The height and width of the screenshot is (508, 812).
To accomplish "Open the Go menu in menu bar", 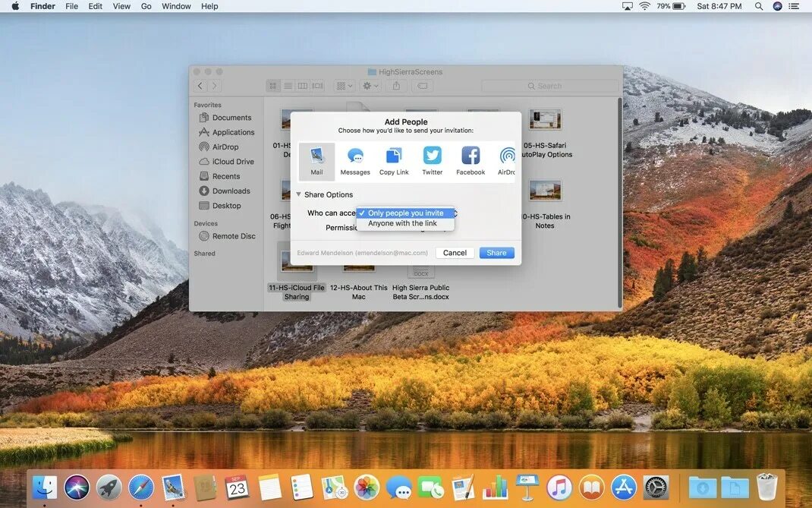I will click(146, 6).
